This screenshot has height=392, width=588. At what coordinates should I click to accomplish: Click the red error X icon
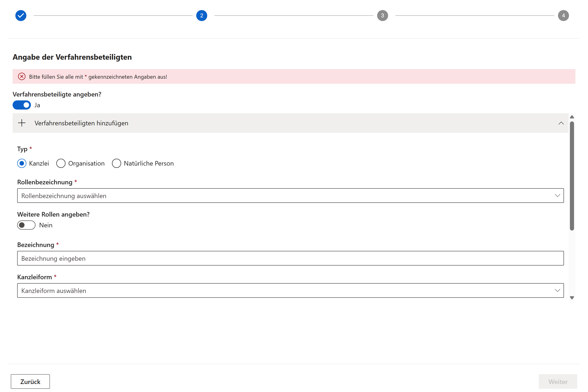(x=22, y=76)
